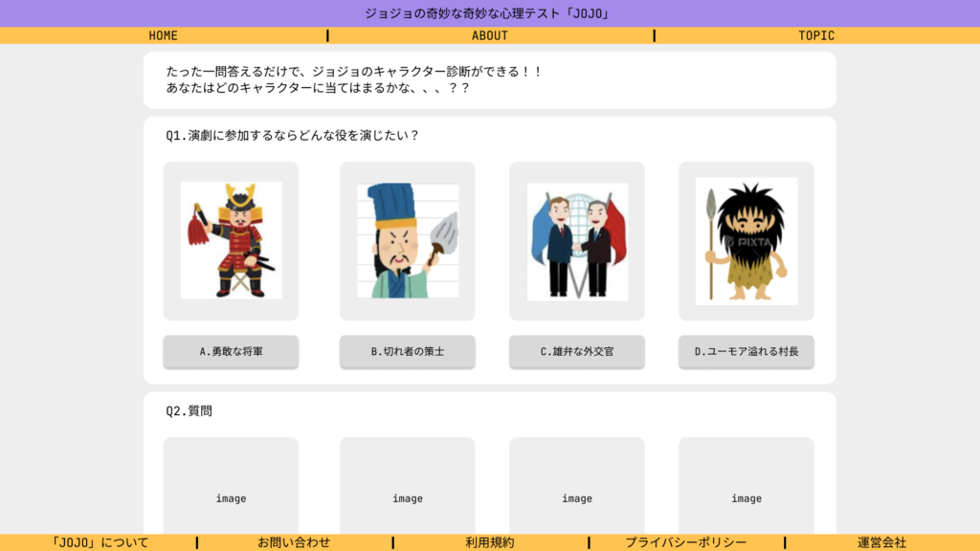
Task: Pick the caveman with spear illustration
Action: pyautogui.click(x=746, y=241)
